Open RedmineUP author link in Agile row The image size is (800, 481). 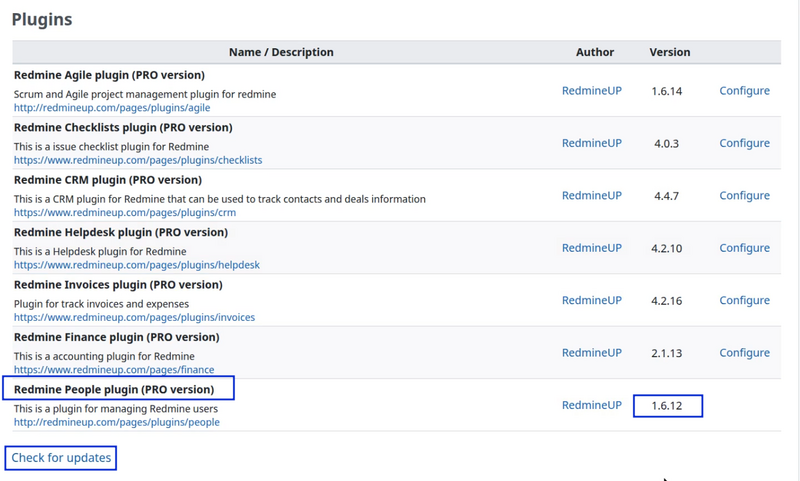(592, 91)
